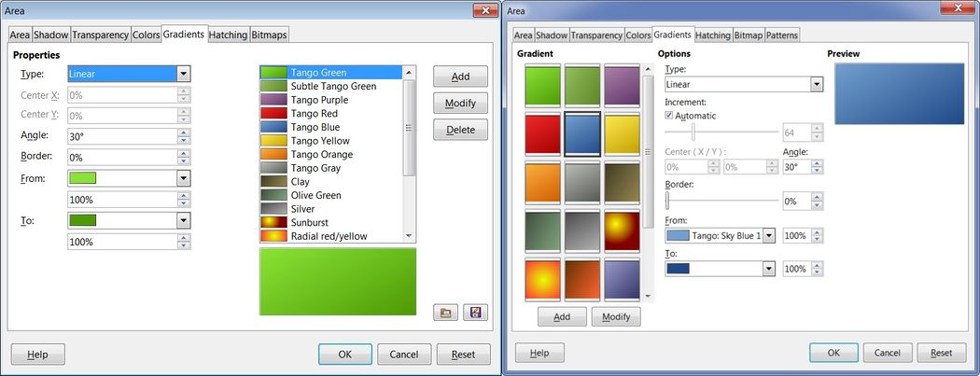Click the Border slider under Options
980x376 pixels.
pos(721,201)
